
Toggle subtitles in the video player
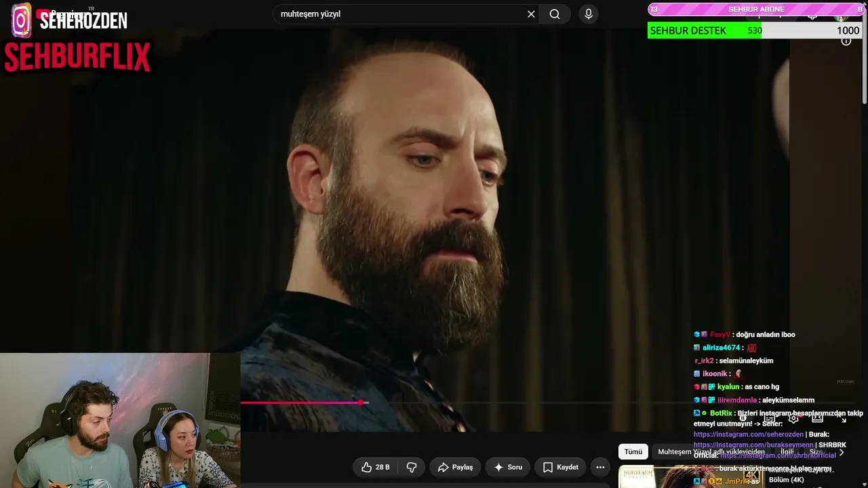click(770, 418)
